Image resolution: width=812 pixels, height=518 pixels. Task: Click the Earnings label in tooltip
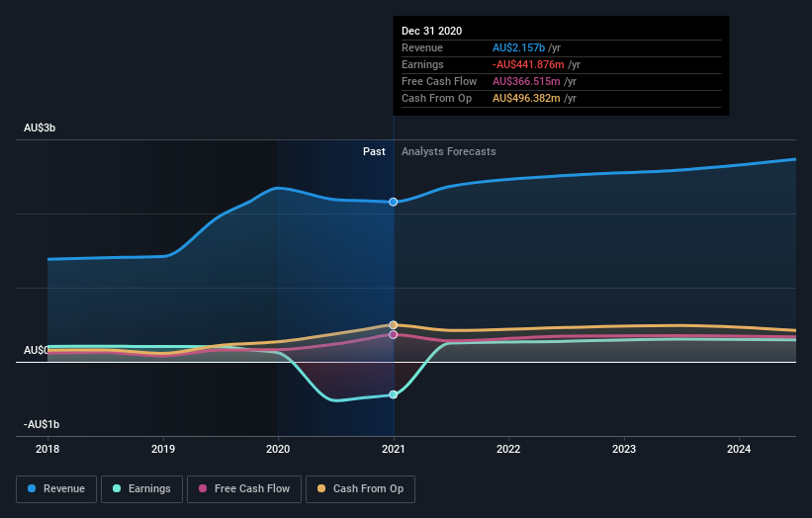(x=422, y=64)
